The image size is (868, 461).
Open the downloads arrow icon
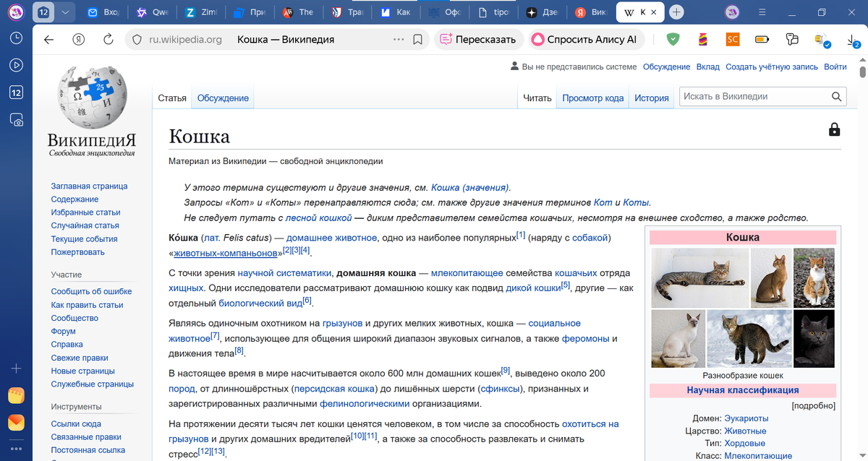pyautogui.click(x=852, y=40)
